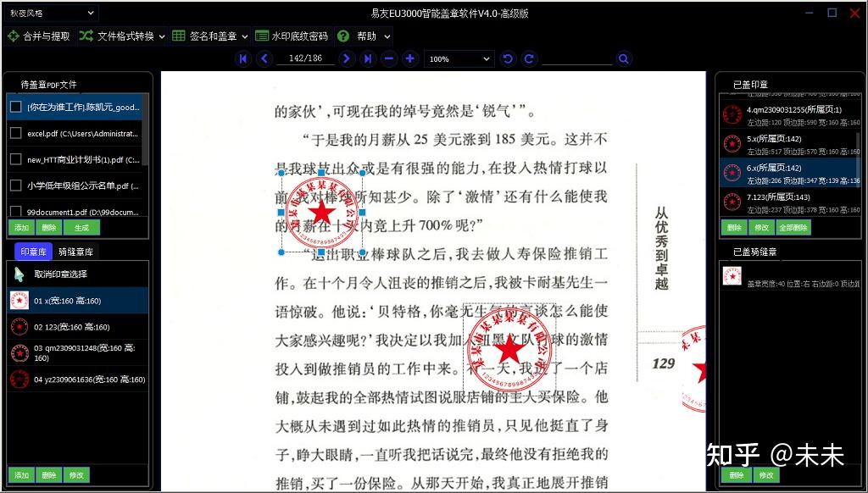Click the 取消印章选择 cursor icon
Viewport: 868px width, 493px height.
click(x=19, y=274)
